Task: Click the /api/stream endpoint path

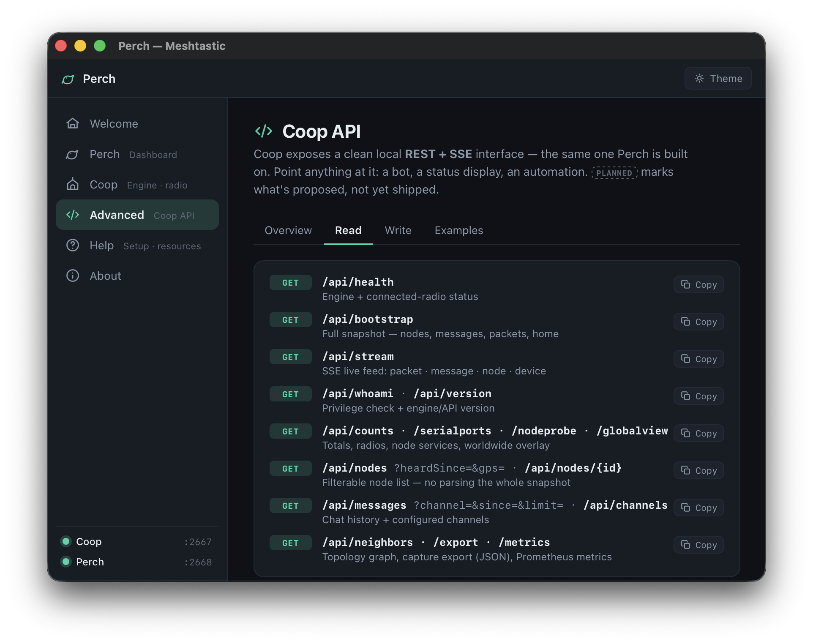Action: pos(358,356)
